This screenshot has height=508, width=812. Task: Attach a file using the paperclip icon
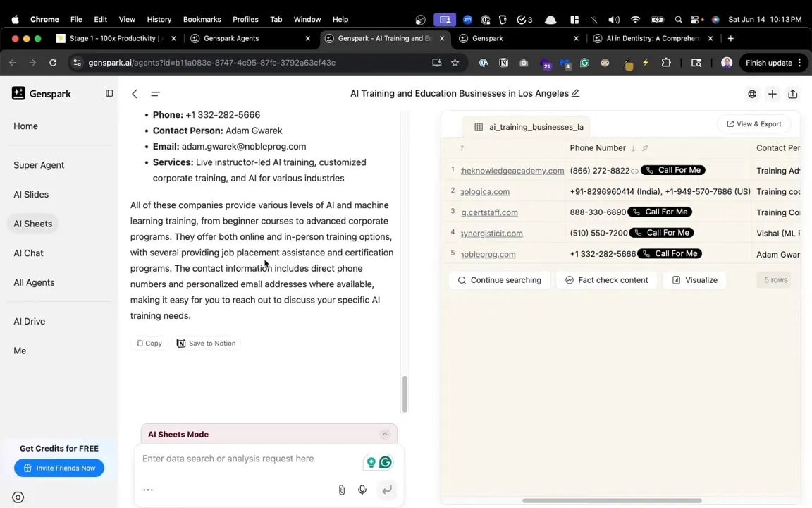(x=341, y=490)
